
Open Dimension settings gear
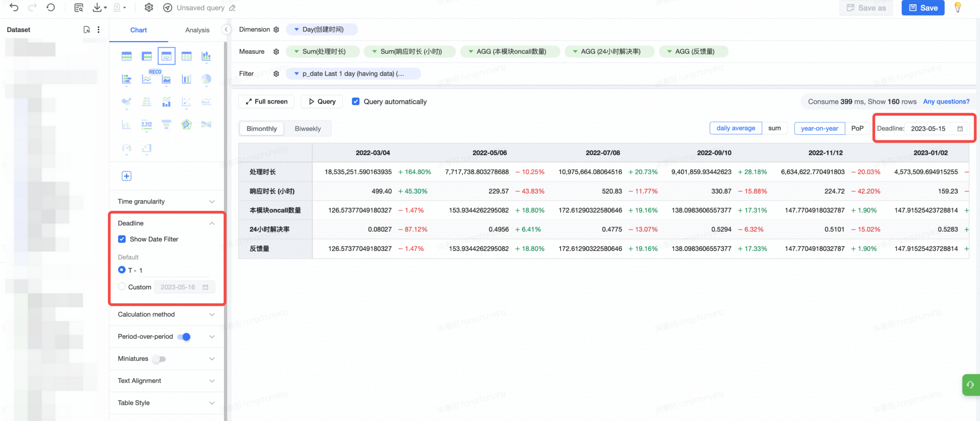(276, 30)
